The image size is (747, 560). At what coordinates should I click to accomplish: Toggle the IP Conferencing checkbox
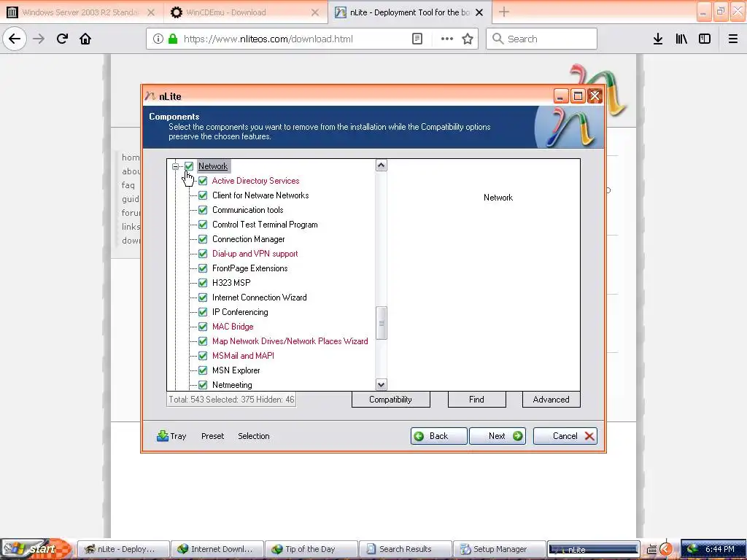pyautogui.click(x=203, y=312)
